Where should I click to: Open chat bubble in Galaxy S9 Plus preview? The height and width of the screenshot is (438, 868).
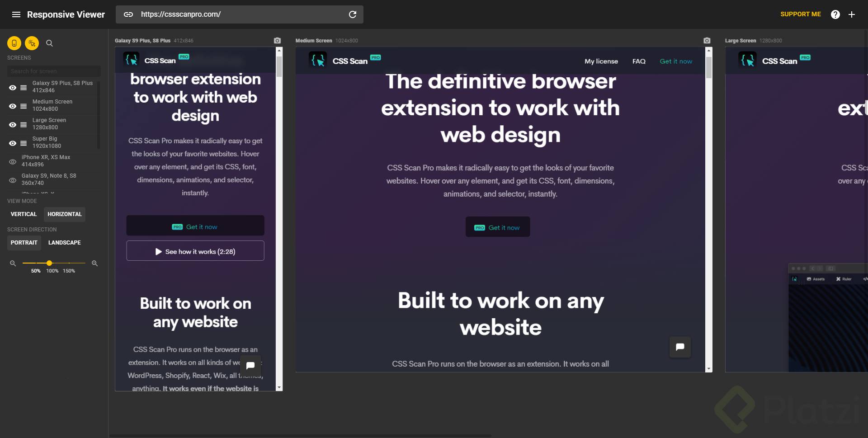tap(250, 365)
